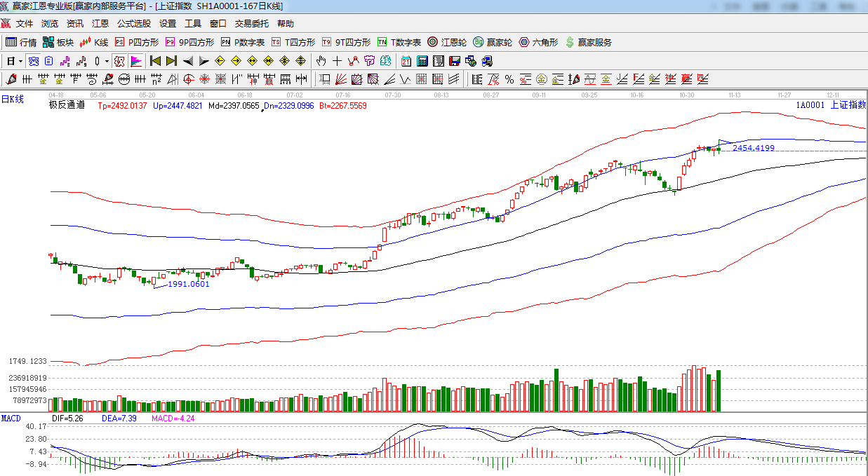Viewport: 868px width, 476px height.
Task: Open the 江恩 menu
Action: pos(100,23)
